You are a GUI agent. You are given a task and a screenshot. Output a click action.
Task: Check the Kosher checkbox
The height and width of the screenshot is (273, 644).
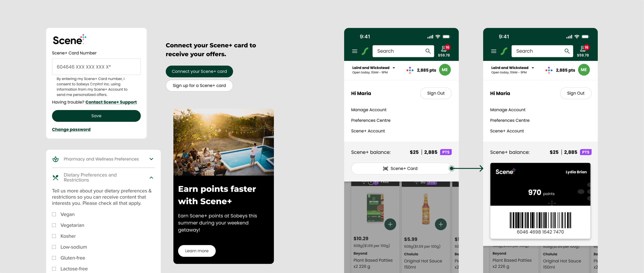(54, 236)
